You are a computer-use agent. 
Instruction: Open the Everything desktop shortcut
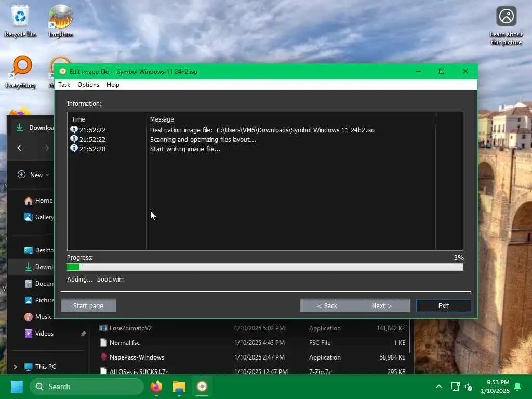coord(20,72)
